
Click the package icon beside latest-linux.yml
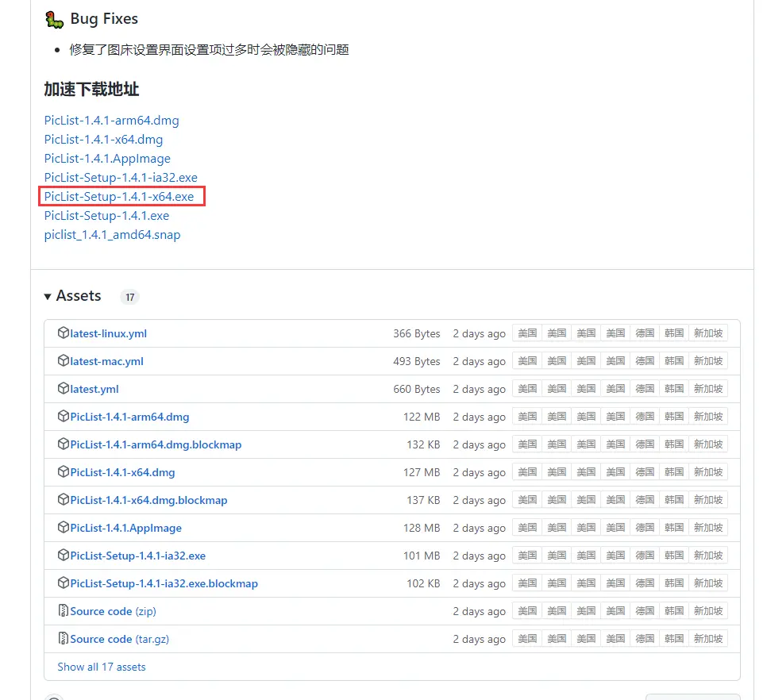tap(63, 333)
